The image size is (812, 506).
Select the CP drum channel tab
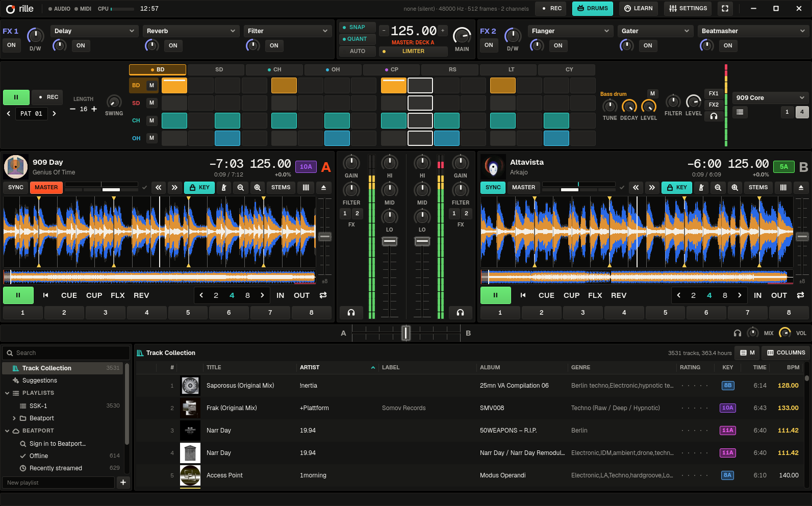point(392,69)
